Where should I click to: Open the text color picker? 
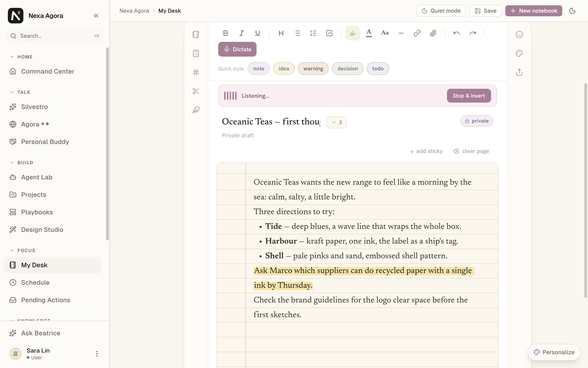point(369,33)
